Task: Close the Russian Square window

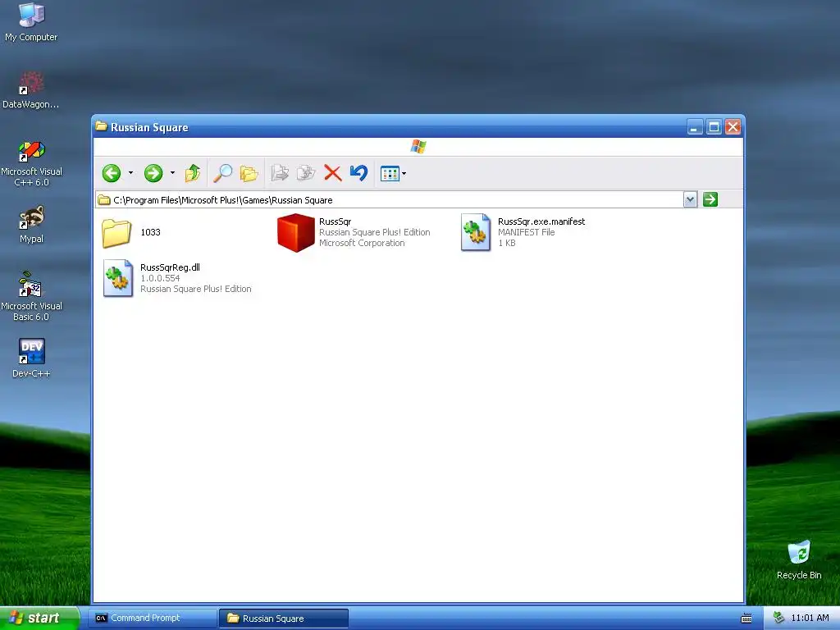Action: (733, 127)
